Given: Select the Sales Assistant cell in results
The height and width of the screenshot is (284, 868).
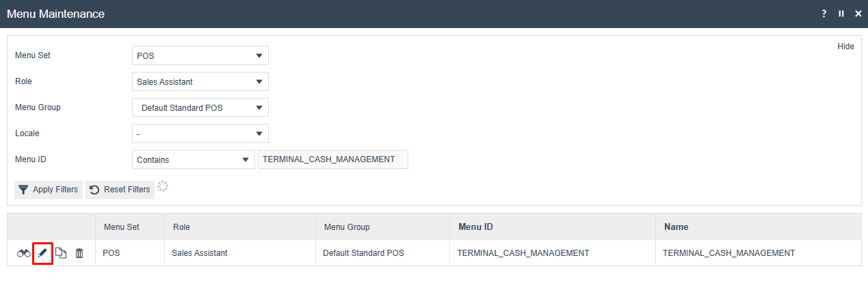Looking at the screenshot, I should point(240,253).
